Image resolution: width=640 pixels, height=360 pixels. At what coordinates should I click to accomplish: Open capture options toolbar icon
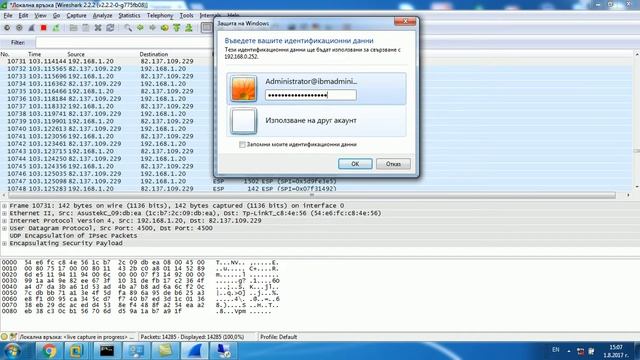(19, 28)
